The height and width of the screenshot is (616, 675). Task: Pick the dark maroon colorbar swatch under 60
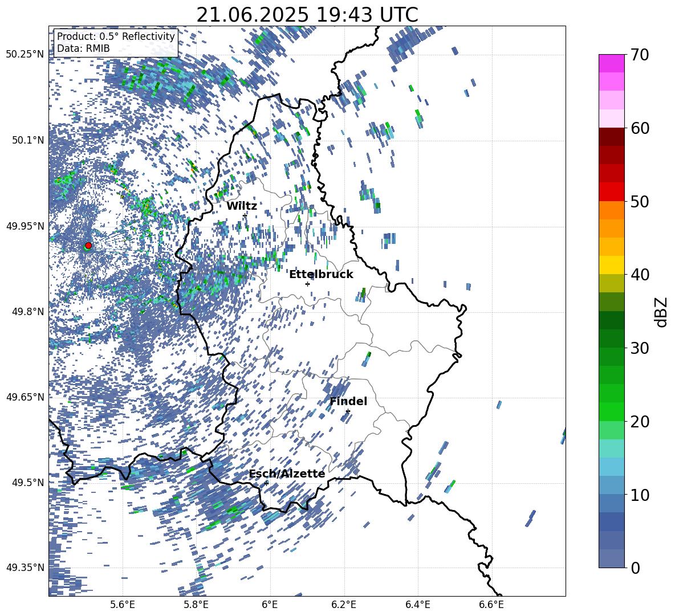pos(611,137)
